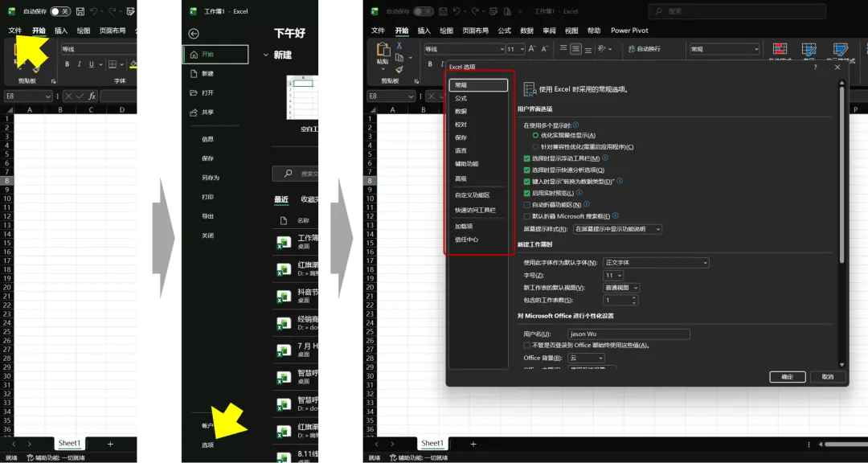Uncheck 启用实时预览 checkbox

527,193
